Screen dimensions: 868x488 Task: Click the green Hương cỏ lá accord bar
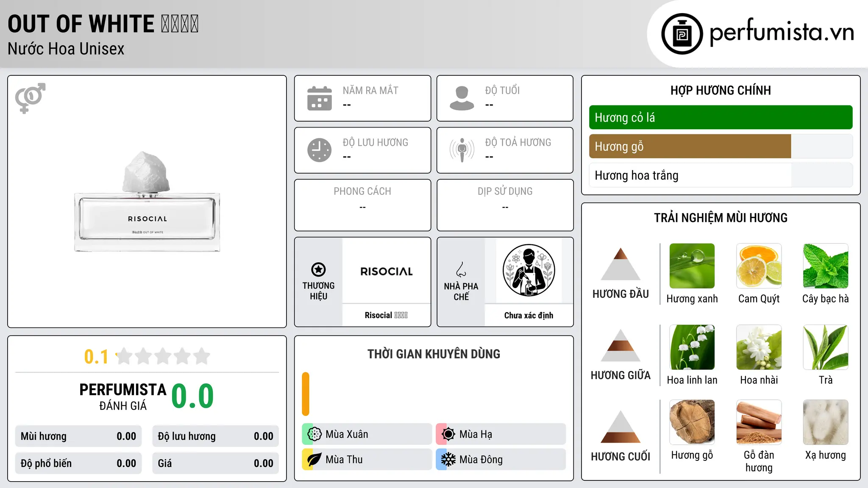(721, 117)
